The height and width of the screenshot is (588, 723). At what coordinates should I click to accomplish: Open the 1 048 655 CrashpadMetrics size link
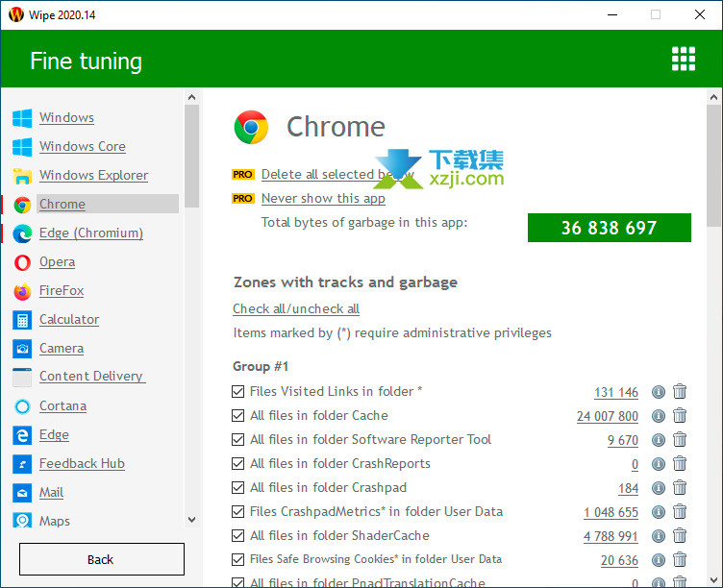point(611,512)
